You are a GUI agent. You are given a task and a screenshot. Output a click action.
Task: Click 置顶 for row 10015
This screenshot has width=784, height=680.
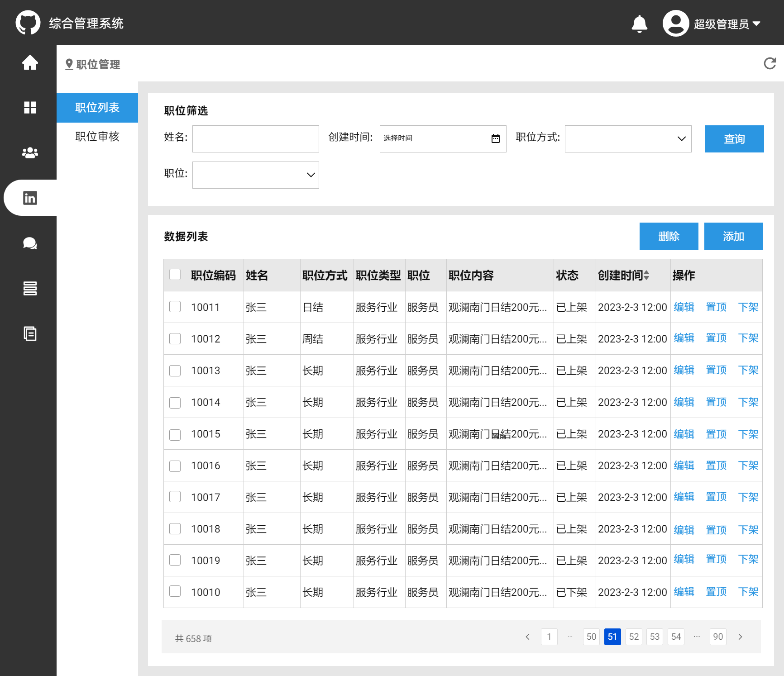coord(716,434)
